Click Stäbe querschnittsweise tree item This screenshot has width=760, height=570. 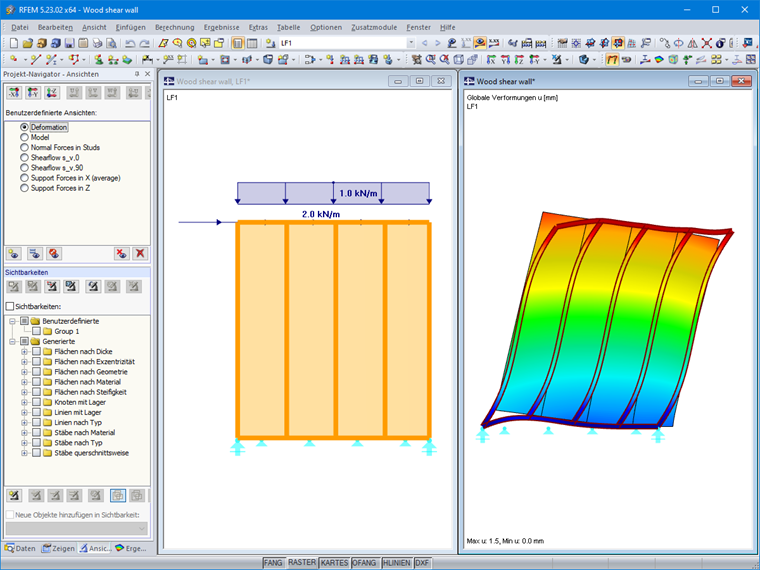click(x=92, y=453)
